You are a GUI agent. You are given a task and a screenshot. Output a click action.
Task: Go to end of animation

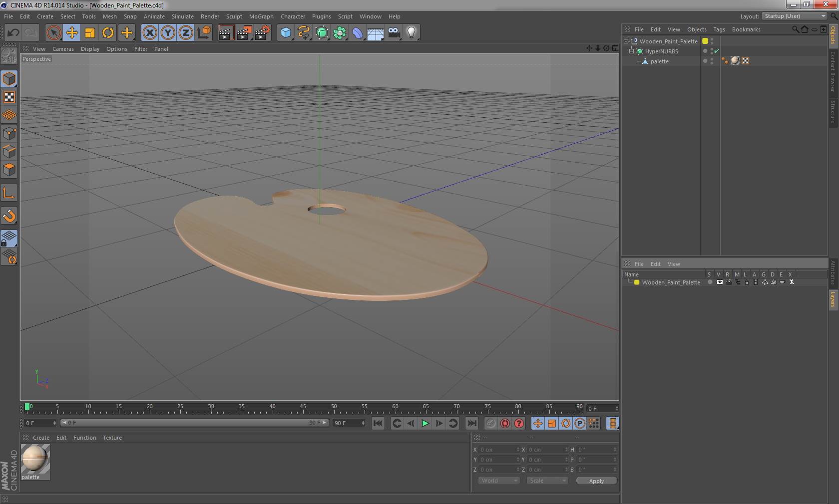tap(471, 423)
